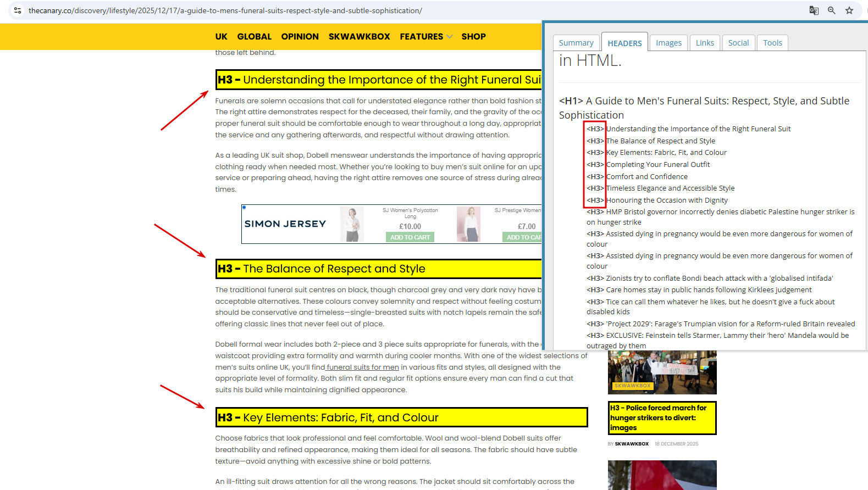Click heading 'Understanding the Importance of the Right Funeral Suit' in article
Image resolution: width=868 pixels, height=490 pixels.
click(379, 80)
